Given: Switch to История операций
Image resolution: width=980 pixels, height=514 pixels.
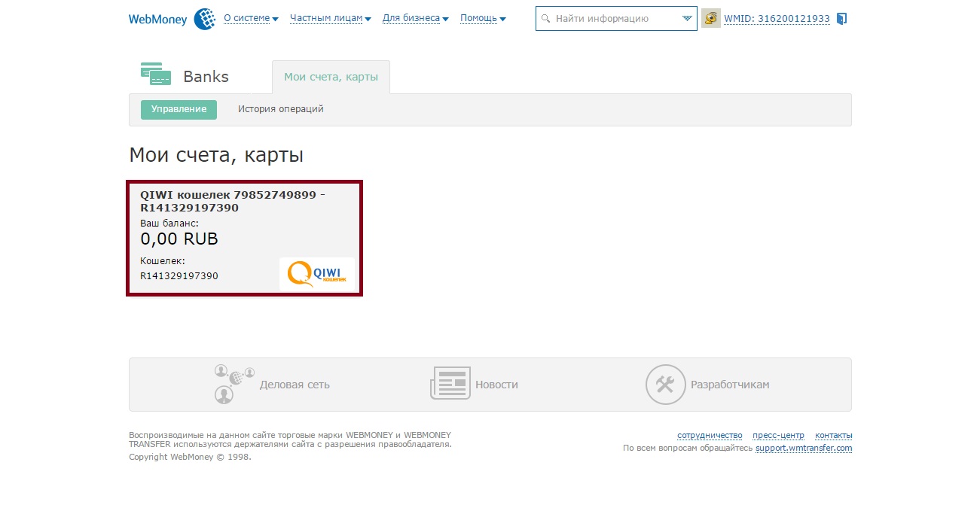Looking at the screenshot, I should pos(281,109).
